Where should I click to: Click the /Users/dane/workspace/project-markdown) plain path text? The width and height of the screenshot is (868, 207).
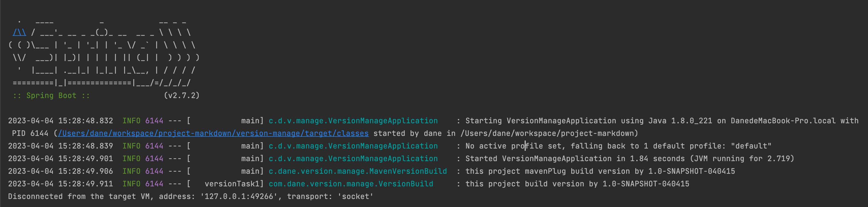click(549, 133)
